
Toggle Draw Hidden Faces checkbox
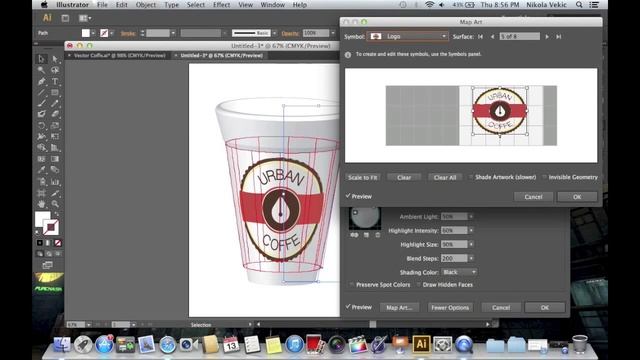418,284
